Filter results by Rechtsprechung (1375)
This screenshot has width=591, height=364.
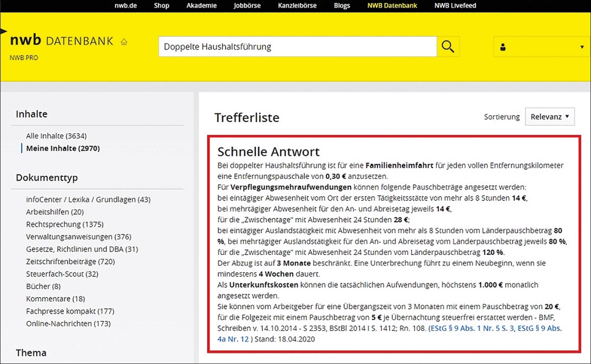pos(65,224)
